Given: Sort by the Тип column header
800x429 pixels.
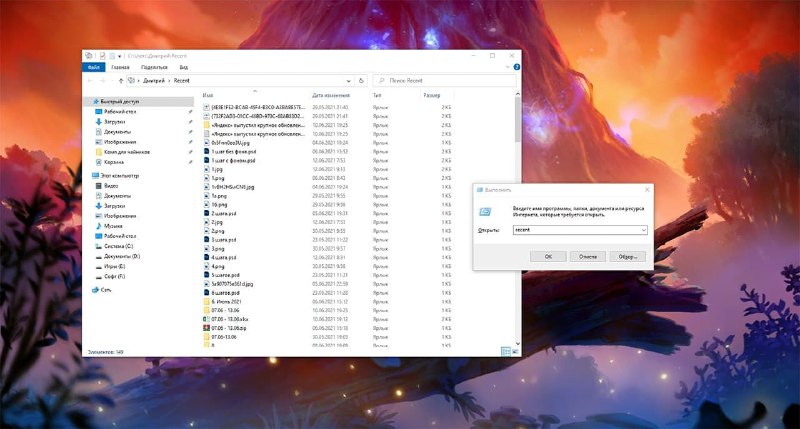Looking at the screenshot, I should click(x=377, y=95).
